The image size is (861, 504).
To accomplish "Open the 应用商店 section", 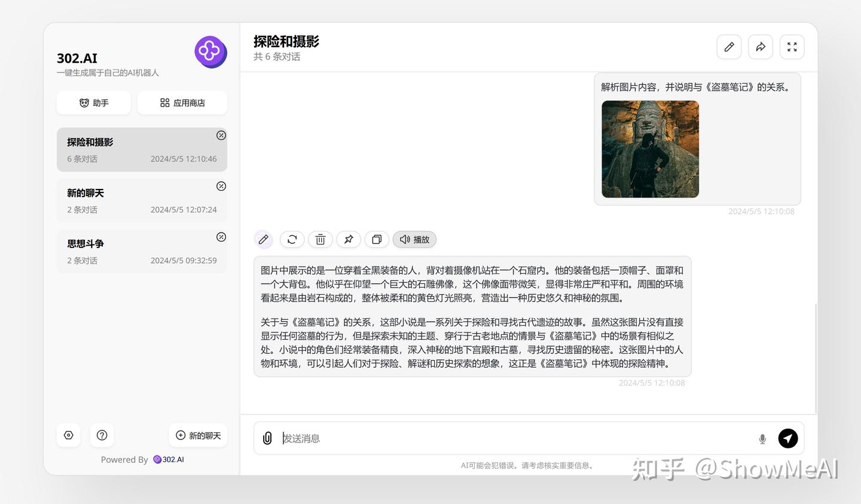I will pos(182,102).
